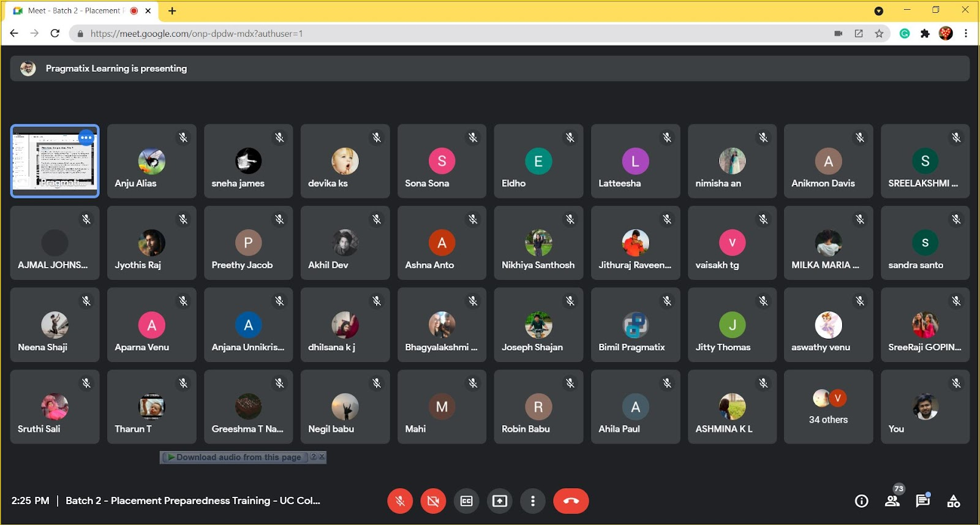Bookmark this page with the star

(x=879, y=34)
